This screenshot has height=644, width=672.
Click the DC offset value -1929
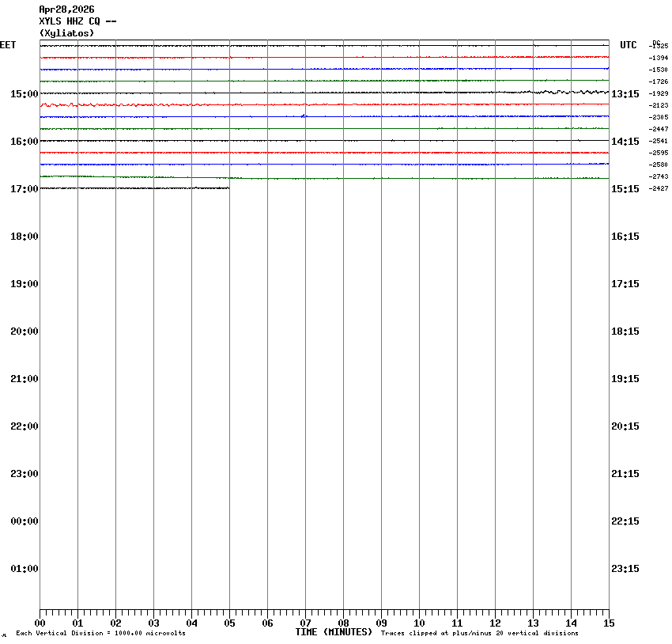(659, 93)
